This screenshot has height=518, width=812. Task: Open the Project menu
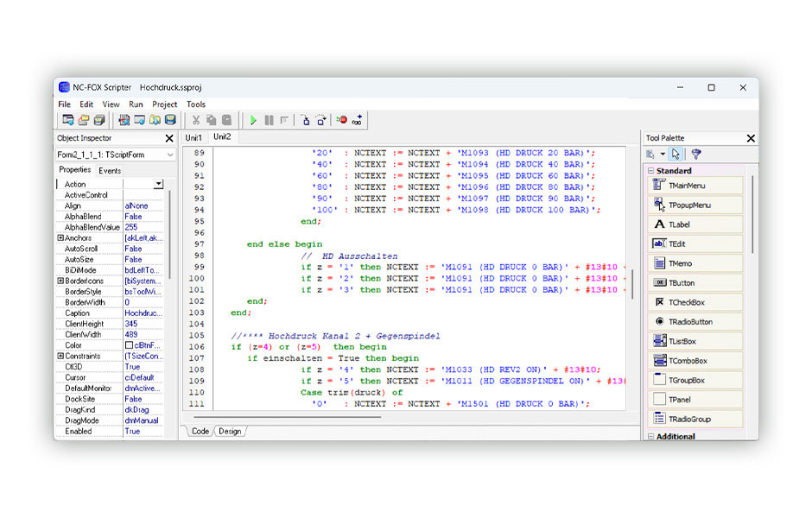pyautogui.click(x=165, y=104)
